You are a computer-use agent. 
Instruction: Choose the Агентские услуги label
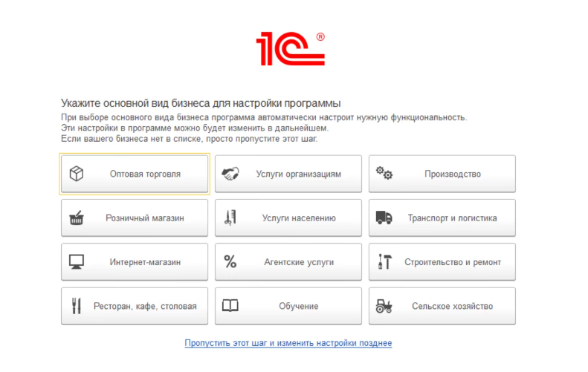299,262
